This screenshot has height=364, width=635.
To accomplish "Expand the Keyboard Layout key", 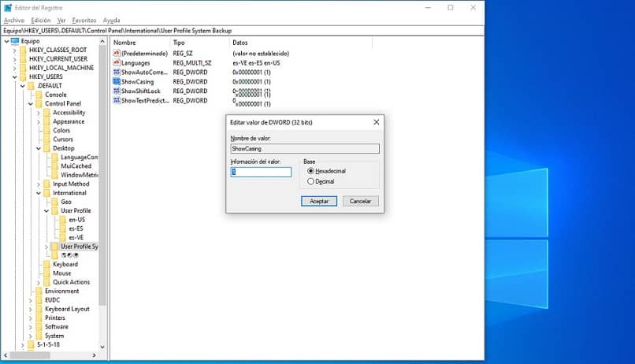I will click(x=31, y=309).
